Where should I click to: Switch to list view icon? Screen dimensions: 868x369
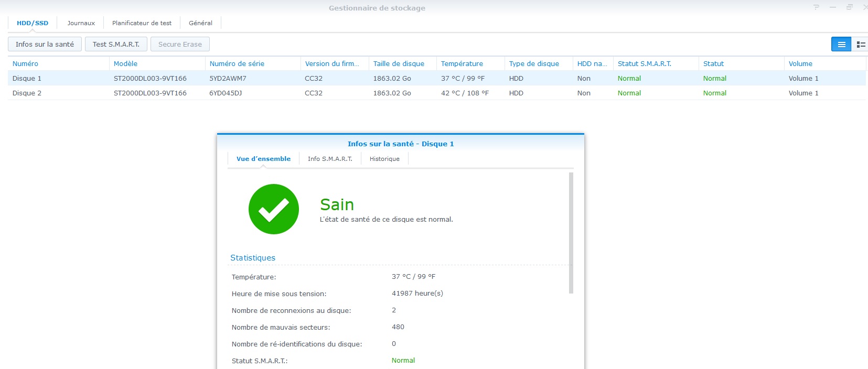(x=841, y=45)
